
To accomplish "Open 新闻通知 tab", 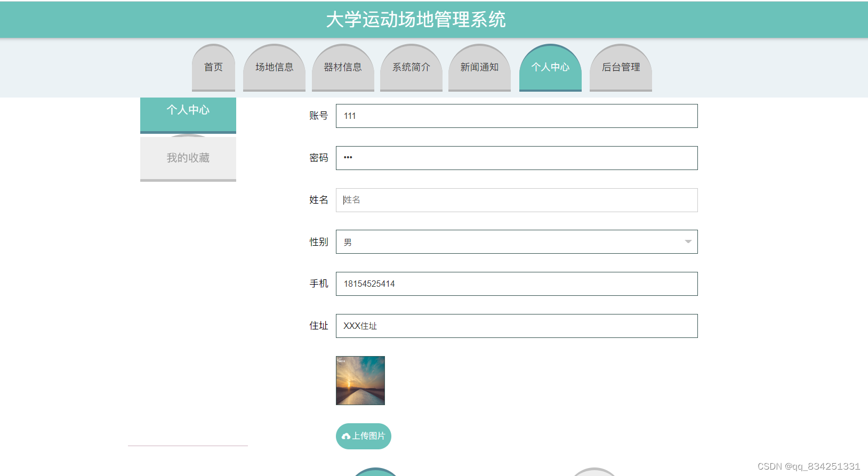I will [x=479, y=67].
